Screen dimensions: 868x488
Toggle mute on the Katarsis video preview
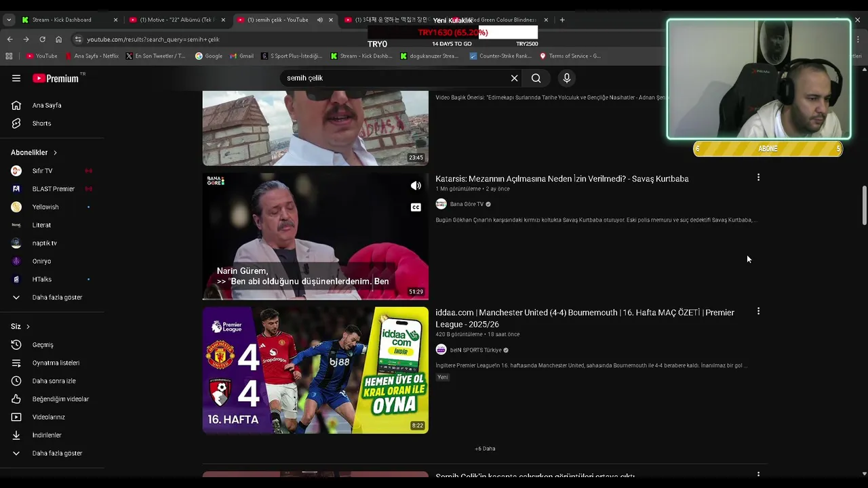416,186
